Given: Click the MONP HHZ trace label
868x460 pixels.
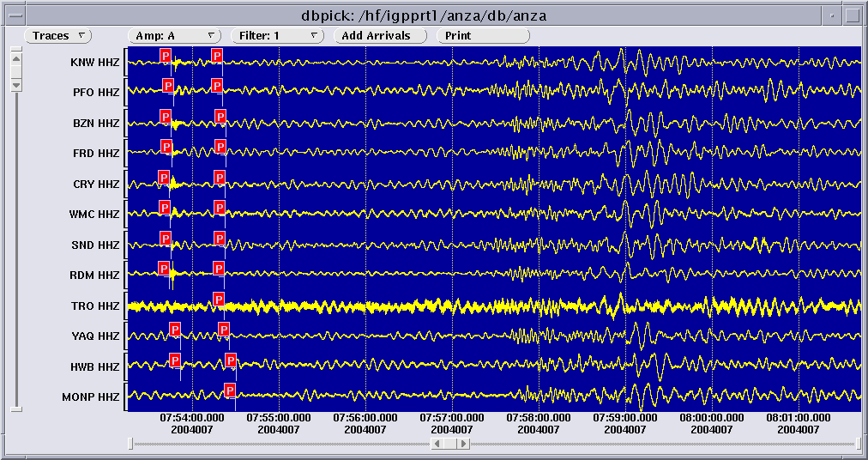Looking at the screenshot, I should coord(91,397).
